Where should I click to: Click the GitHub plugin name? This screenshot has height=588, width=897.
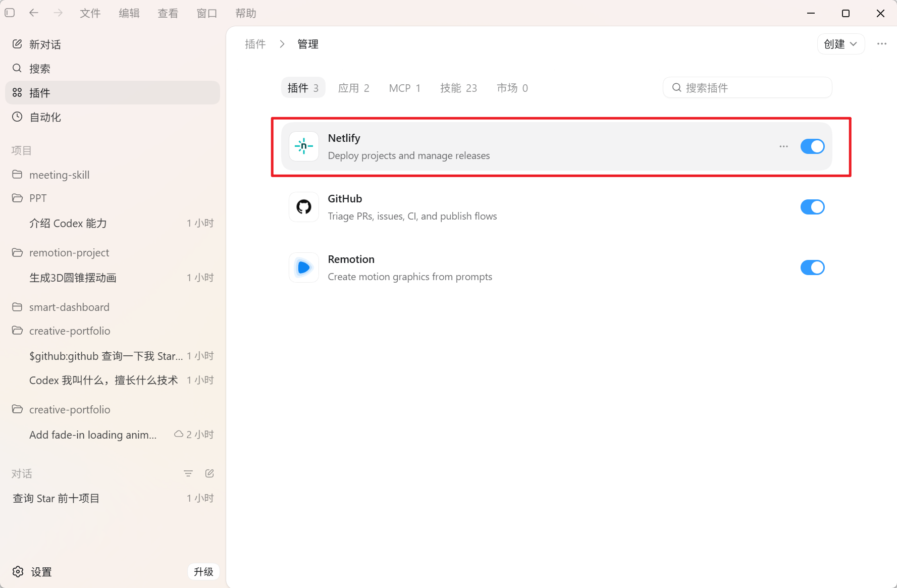click(x=345, y=198)
